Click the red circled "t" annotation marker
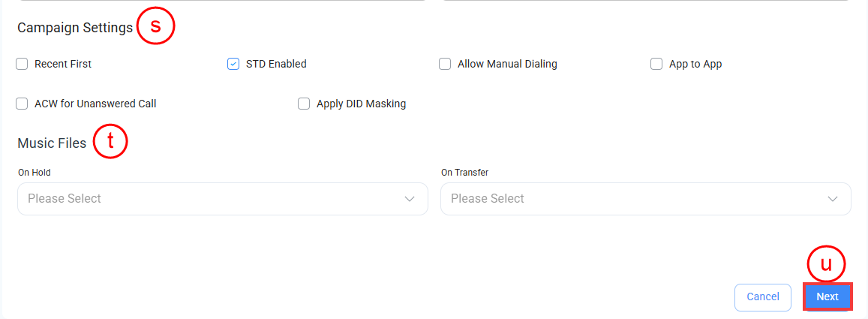The height and width of the screenshot is (319, 868). coord(110,143)
